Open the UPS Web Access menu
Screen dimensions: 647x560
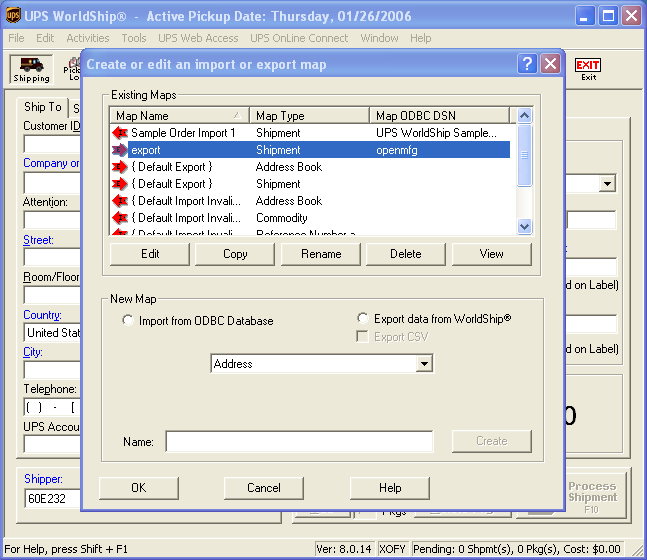click(198, 38)
